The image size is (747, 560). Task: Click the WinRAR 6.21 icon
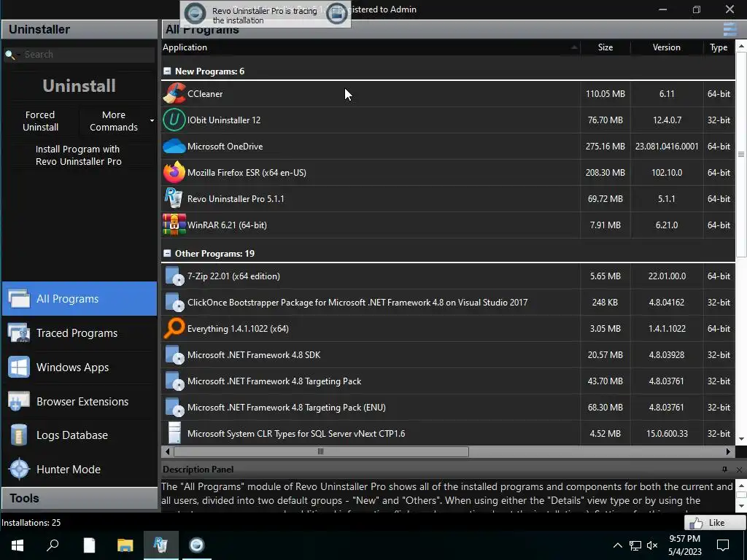[174, 225]
